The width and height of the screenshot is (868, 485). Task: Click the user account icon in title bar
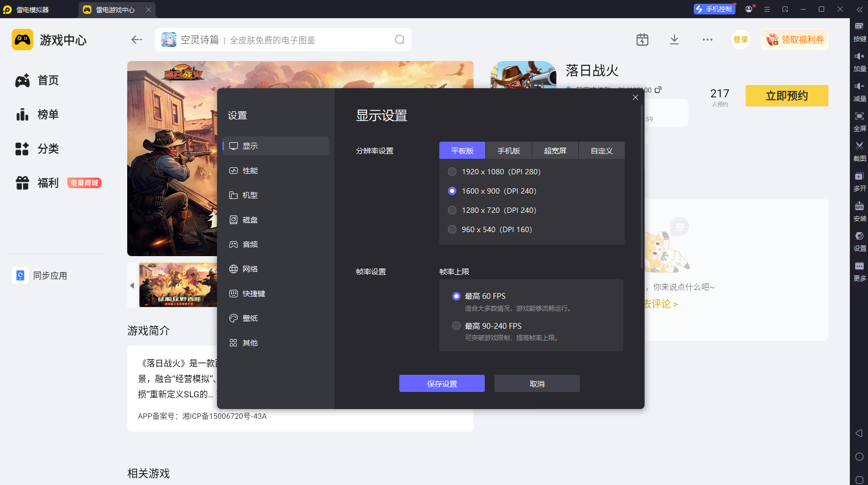[x=749, y=9]
